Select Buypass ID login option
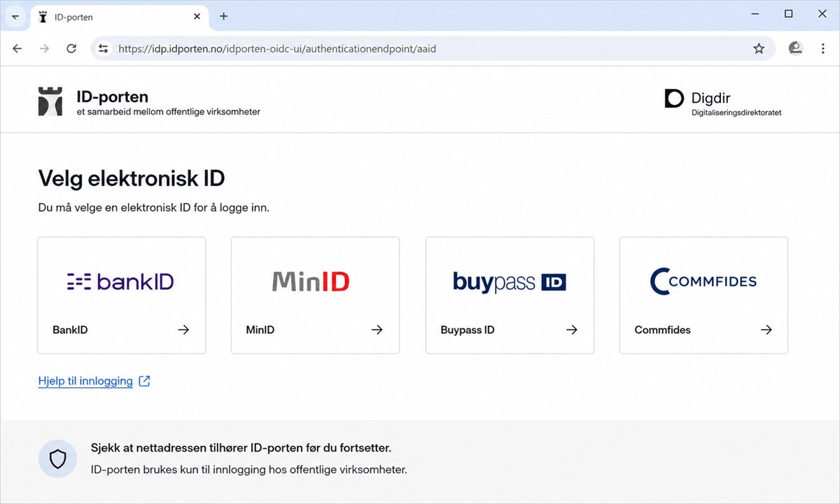The width and height of the screenshot is (840, 504). 510,295
